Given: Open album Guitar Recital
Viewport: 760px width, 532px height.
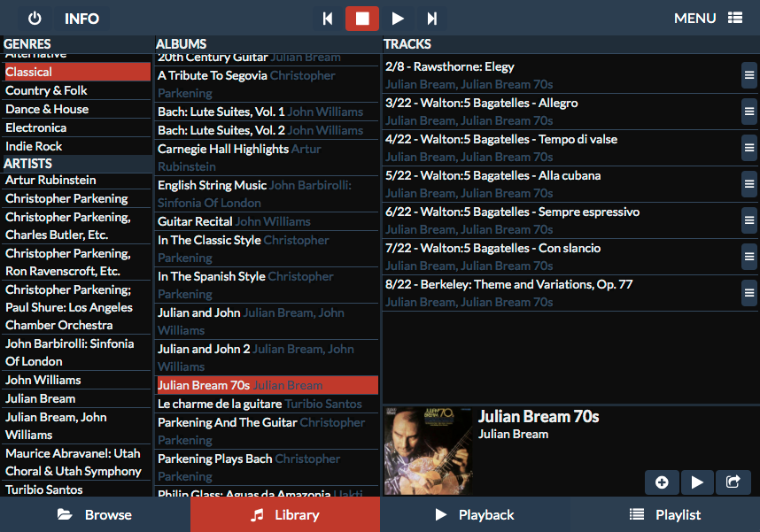Looking at the screenshot, I should [x=268, y=222].
